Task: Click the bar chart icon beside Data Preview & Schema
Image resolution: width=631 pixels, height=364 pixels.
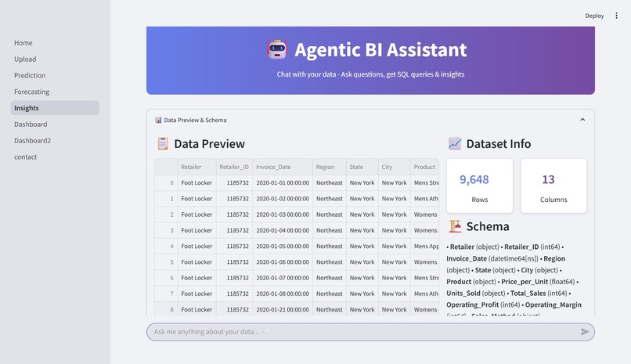Action: pyautogui.click(x=158, y=120)
